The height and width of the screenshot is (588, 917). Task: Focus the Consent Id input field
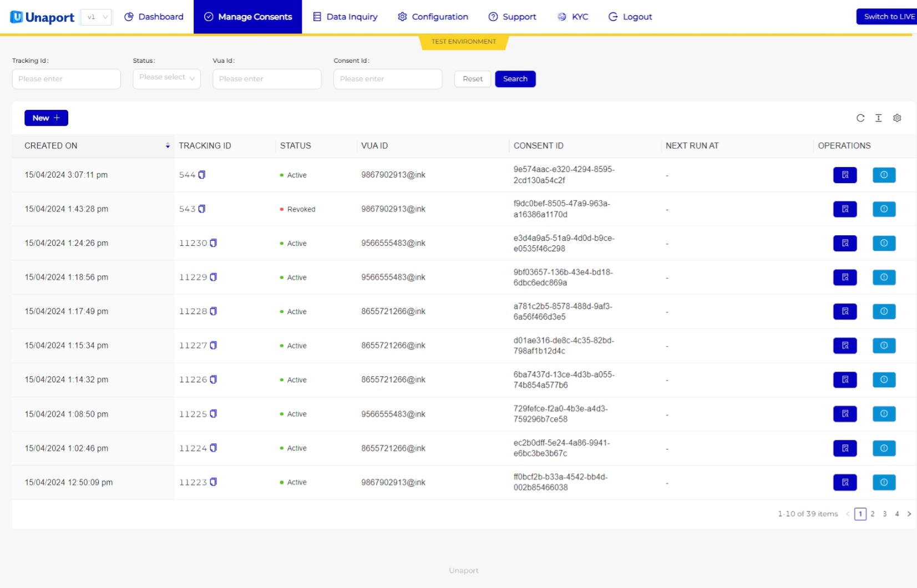coord(388,79)
